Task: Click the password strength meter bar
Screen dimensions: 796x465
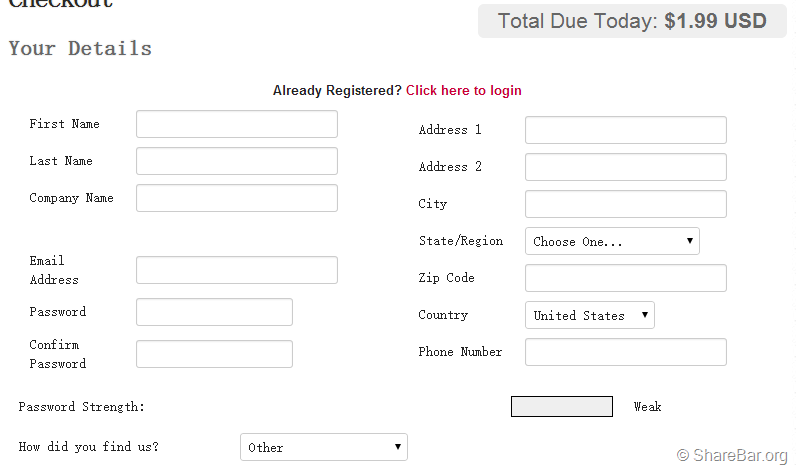Action: [561, 407]
